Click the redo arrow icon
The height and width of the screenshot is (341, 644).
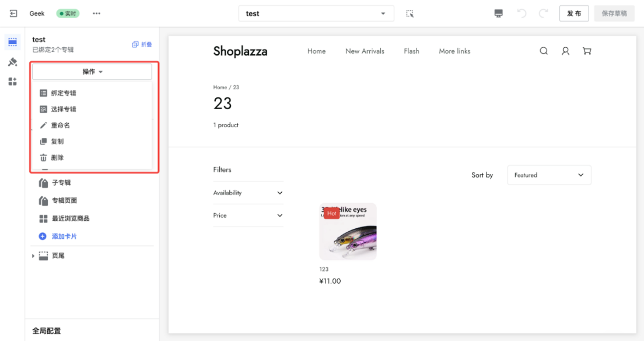543,13
